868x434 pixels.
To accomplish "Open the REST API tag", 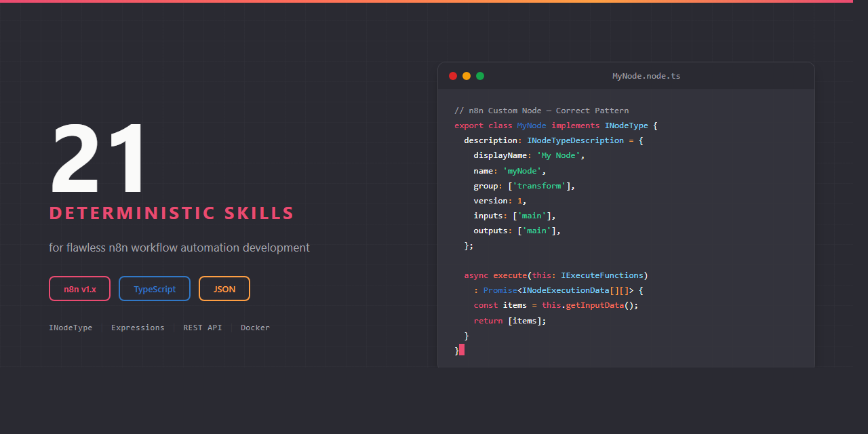I will coord(202,328).
